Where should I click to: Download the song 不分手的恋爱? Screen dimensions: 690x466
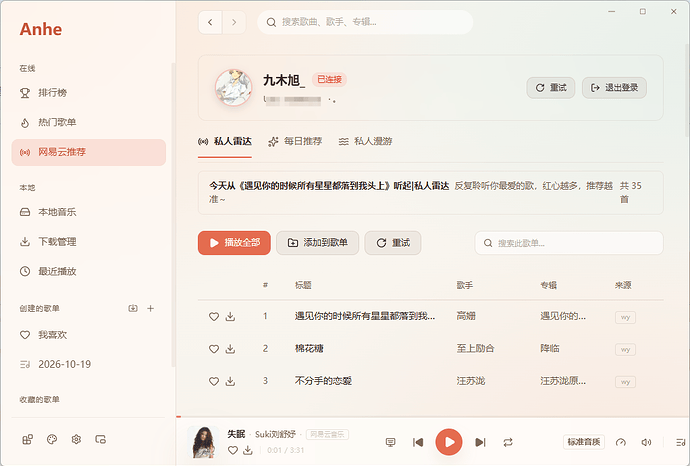tap(230, 381)
